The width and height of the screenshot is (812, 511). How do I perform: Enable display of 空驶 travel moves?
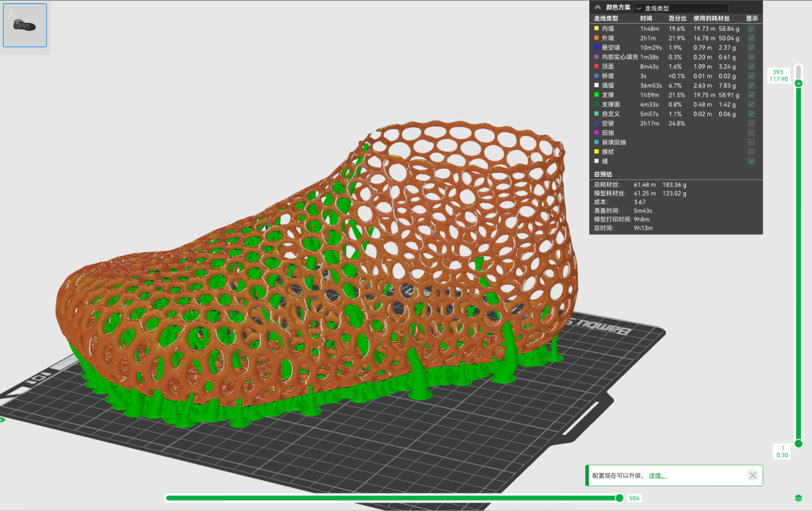click(751, 124)
